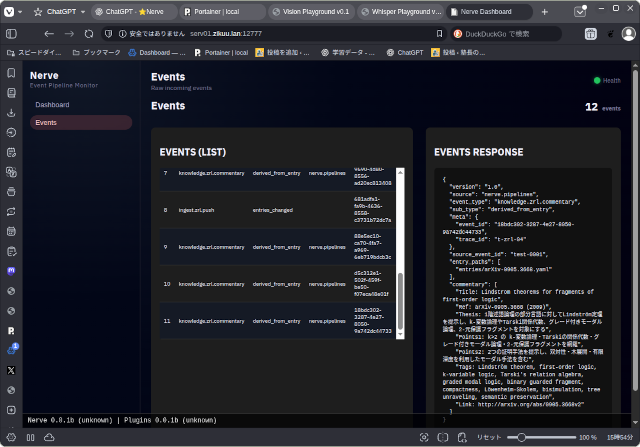Image resolution: width=640 pixels, height=447 pixels.
Task: Reset zoom with リセット button
Action: coord(488,437)
